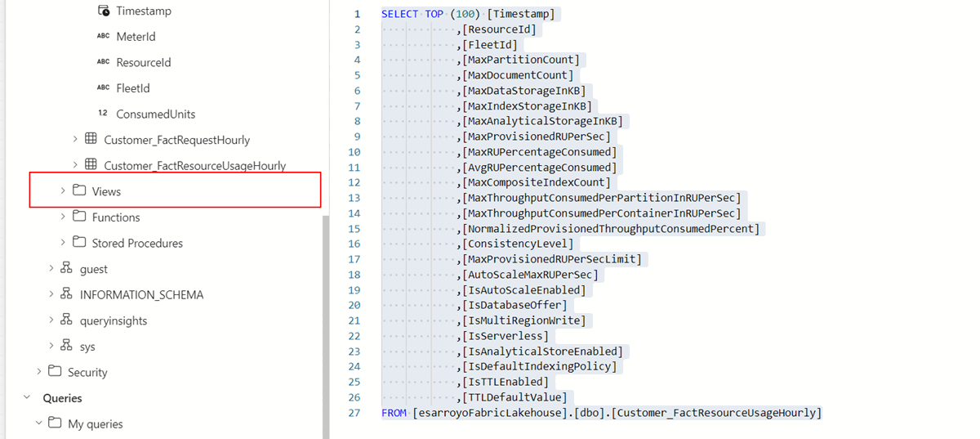Screen dimensions: 980x439
Task: Open the Stored Procedures label
Action: click(x=137, y=243)
